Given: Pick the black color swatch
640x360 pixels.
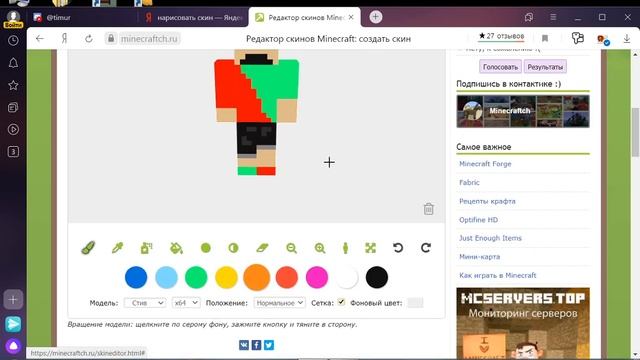Looking at the screenshot, I should click(x=377, y=277).
